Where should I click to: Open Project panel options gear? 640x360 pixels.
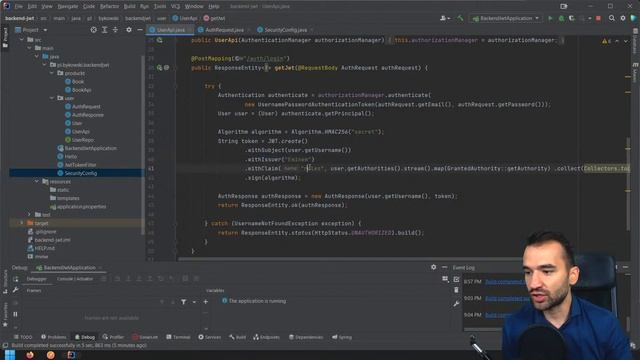tap(129, 30)
